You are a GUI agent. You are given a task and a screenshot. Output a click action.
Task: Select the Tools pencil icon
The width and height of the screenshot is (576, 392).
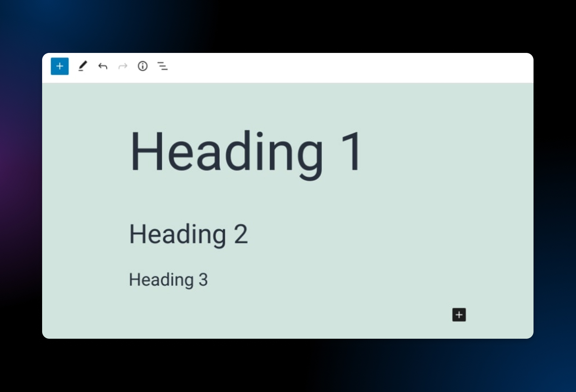pyautogui.click(x=83, y=66)
